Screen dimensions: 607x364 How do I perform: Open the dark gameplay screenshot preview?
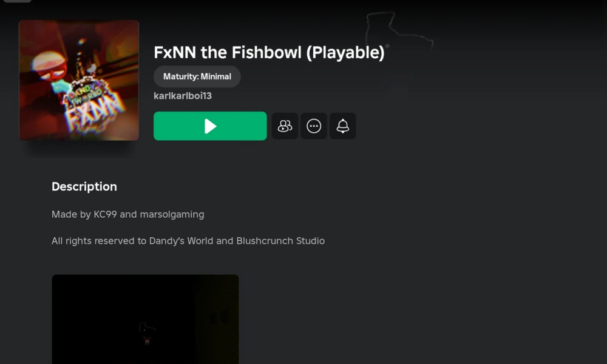coord(145,319)
